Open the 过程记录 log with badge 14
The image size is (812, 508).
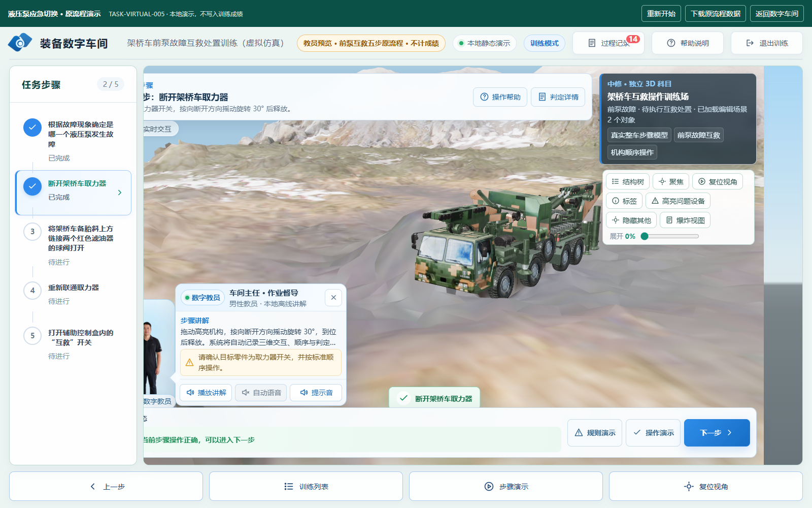pyautogui.click(x=608, y=43)
